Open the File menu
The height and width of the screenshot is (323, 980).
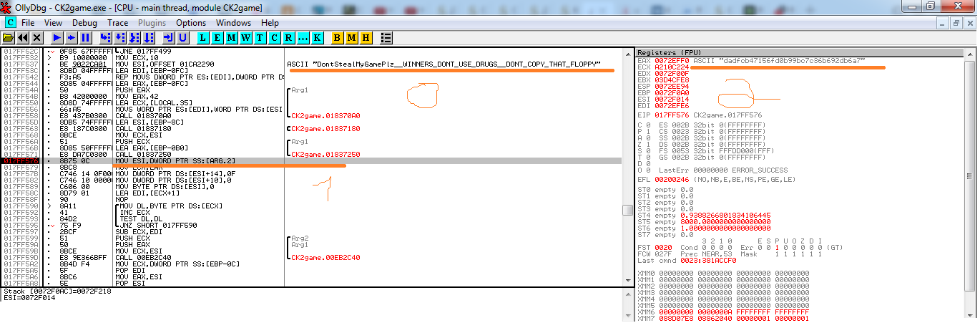click(x=28, y=23)
